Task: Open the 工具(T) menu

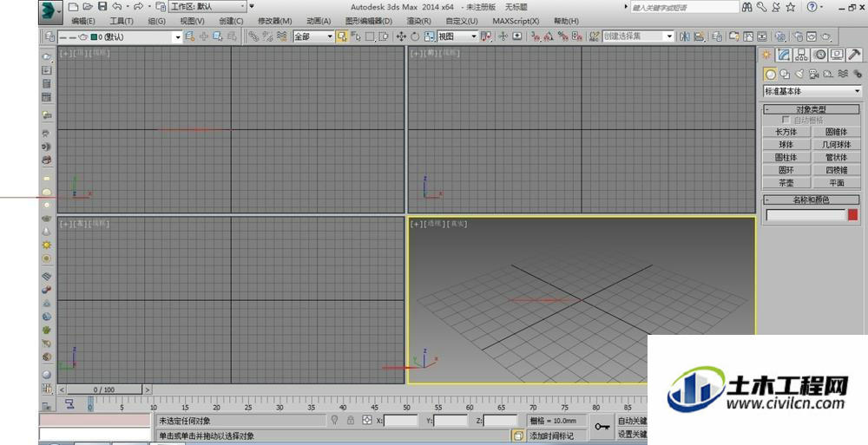Action: coord(122,21)
